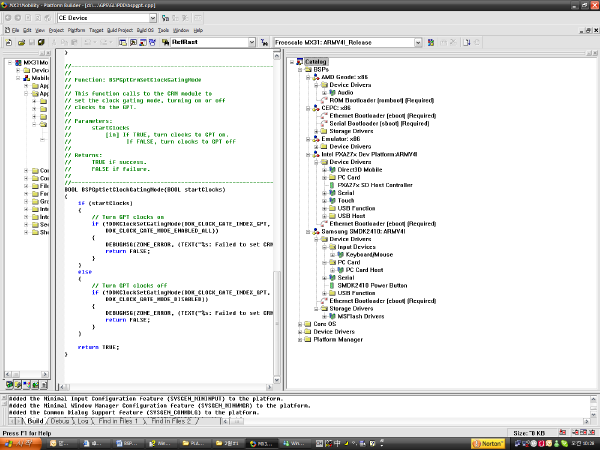This screenshot has height=450, width=600.
Task: Open the File menu
Action: 15,30
